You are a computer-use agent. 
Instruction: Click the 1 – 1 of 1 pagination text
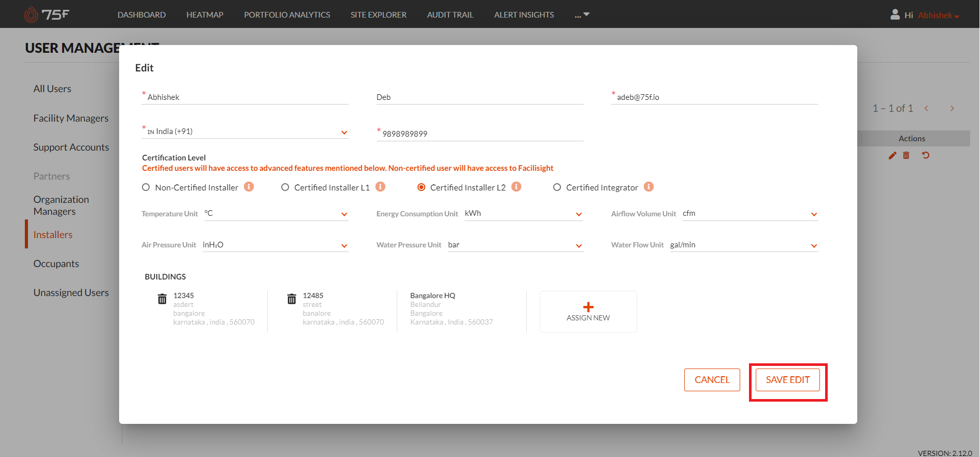click(892, 108)
